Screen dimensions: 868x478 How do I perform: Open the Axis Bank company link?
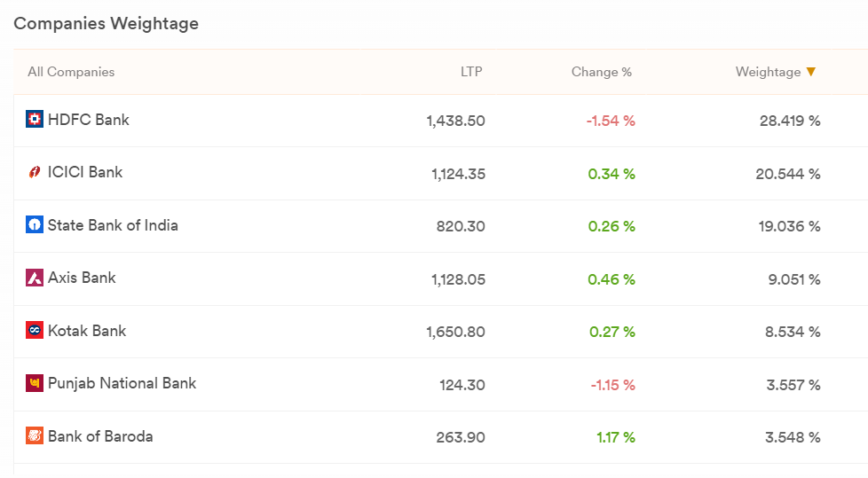click(x=82, y=278)
